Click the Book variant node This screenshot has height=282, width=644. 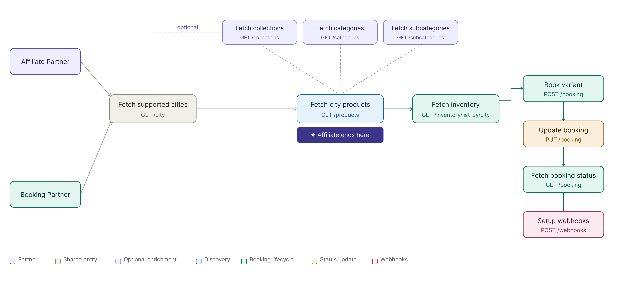click(563, 89)
